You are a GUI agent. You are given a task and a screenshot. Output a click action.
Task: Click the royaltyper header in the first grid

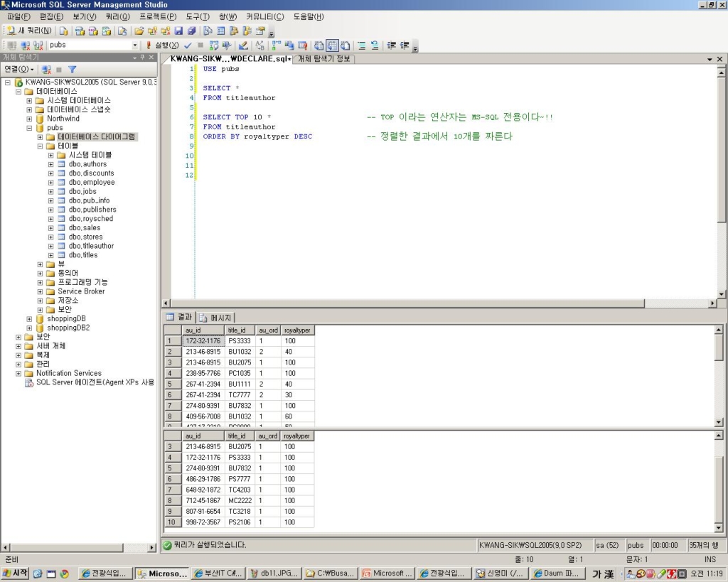tap(298, 330)
